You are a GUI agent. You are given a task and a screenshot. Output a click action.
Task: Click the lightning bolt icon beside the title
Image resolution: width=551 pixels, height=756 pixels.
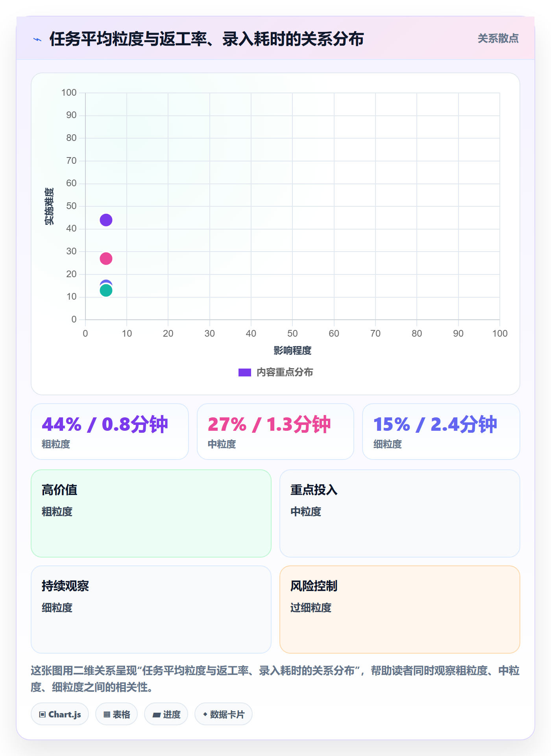point(37,39)
